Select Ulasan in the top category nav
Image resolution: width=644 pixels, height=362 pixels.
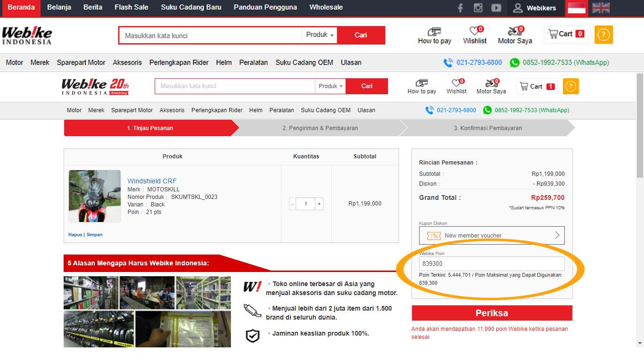[x=351, y=63]
